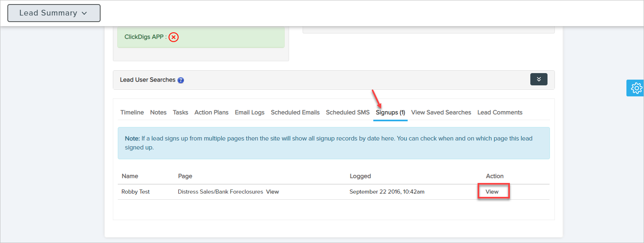Go to the Action Plans tab

coord(211,112)
